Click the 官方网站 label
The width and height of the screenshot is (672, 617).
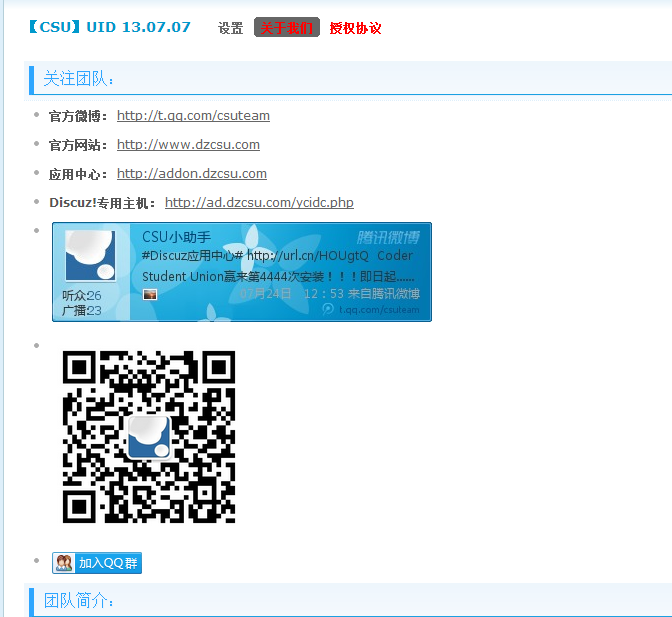click(78, 145)
